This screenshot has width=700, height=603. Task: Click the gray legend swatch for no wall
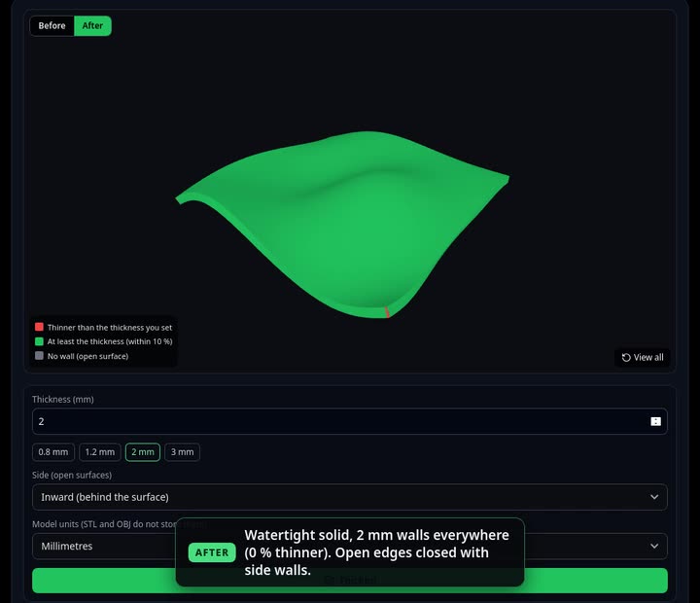pos(39,356)
